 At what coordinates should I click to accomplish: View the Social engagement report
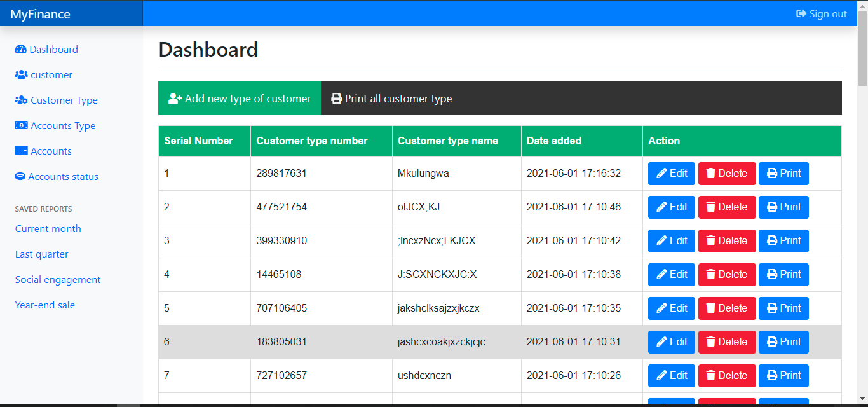point(57,279)
